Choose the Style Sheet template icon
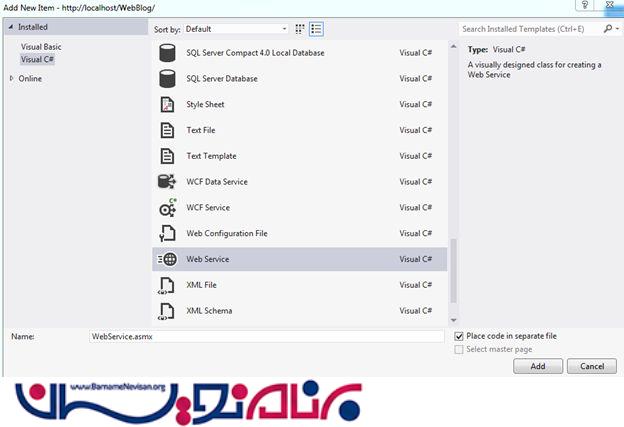624x427 pixels. point(167,104)
